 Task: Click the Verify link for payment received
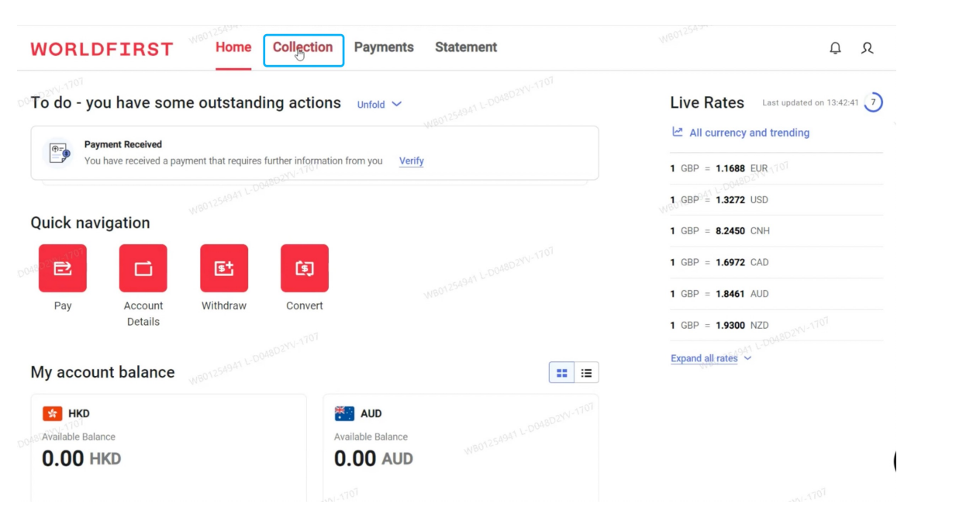point(411,161)
